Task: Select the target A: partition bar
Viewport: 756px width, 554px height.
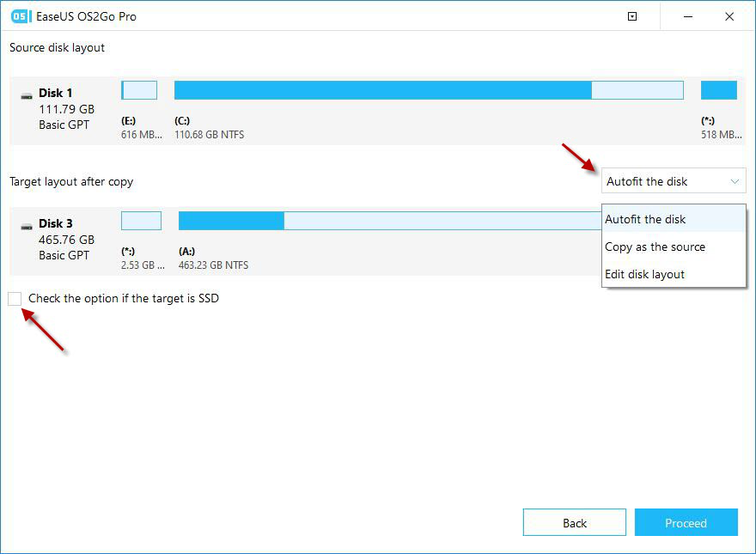Action: point(390,221)
